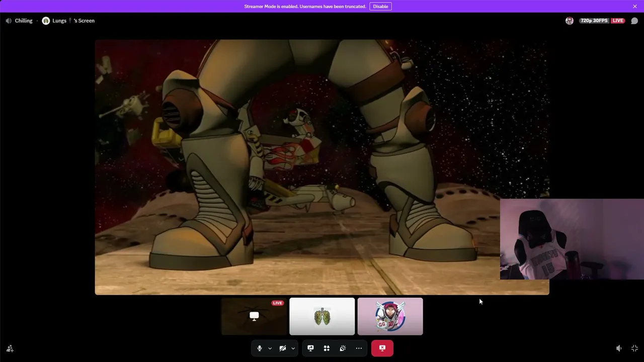Click the Chilling channel name
Image resolution: width=644 pixels, height=362 pixels.
pos(24,21)
